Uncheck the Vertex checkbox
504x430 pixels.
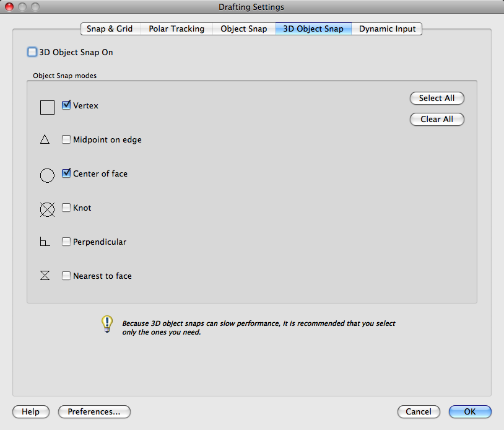[x=66, y=105]
